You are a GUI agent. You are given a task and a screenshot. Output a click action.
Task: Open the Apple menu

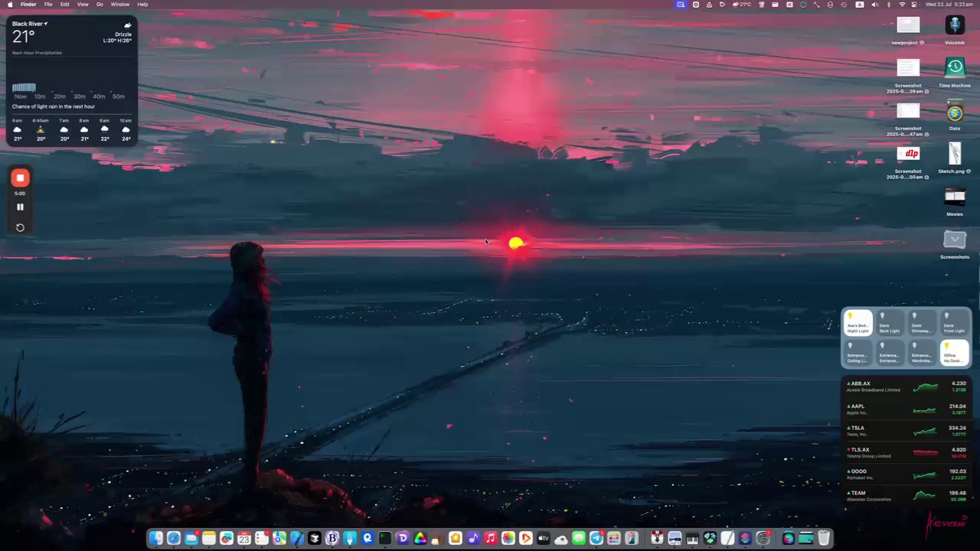pos(8,5)
